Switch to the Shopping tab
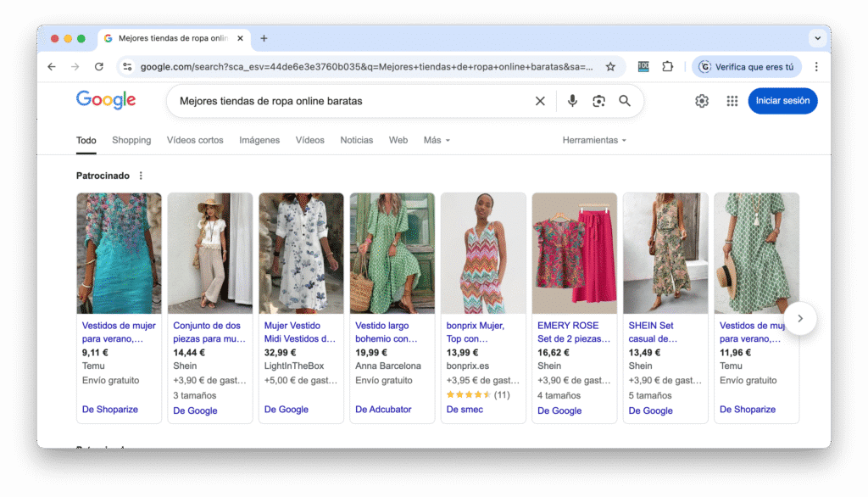Viewport: 868px width, 497px height. 131,140
